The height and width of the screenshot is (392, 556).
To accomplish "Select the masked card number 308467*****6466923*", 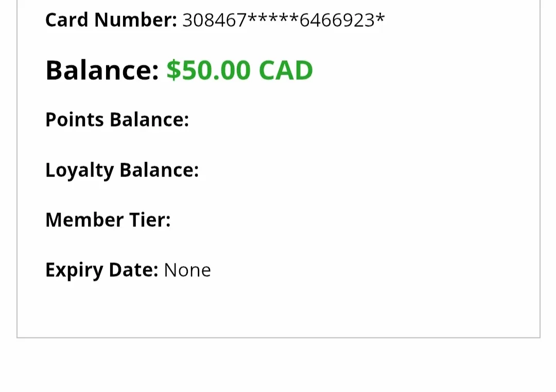I will (x=283, y=21).
